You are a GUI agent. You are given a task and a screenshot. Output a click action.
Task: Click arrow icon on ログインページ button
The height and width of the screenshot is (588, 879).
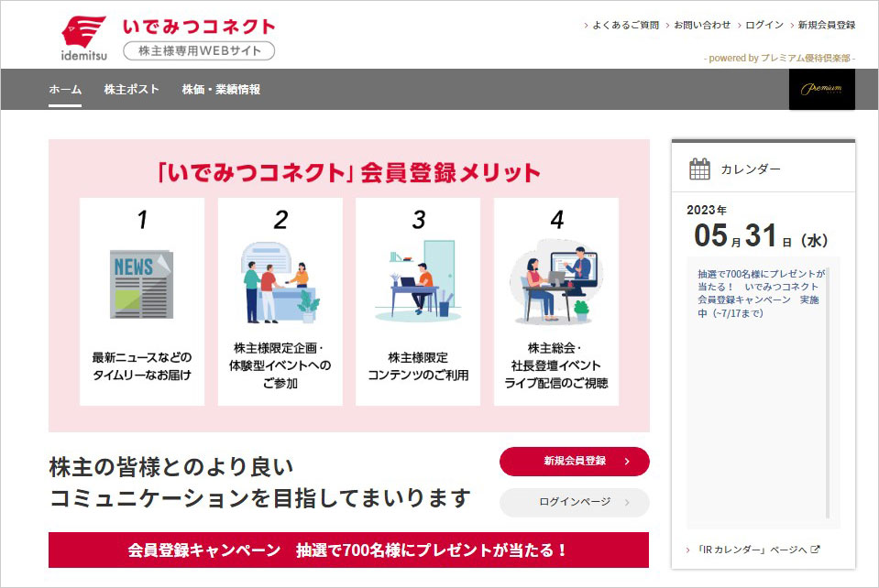627,502
